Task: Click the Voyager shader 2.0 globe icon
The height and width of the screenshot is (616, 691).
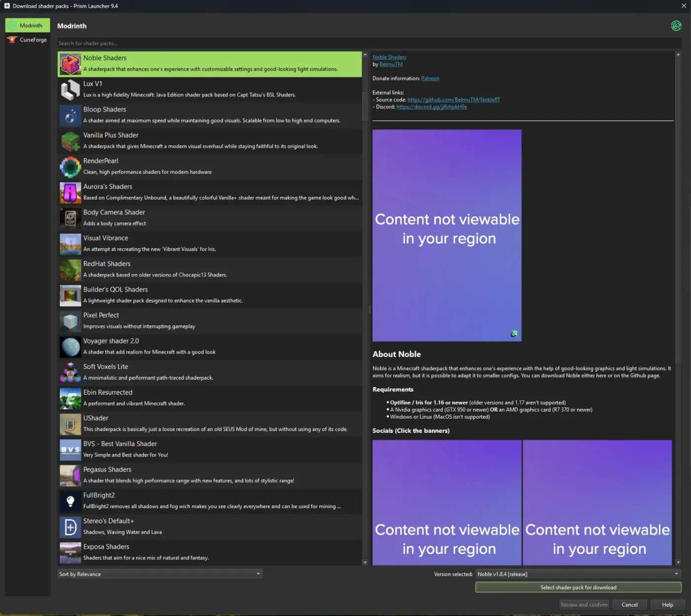Action: [70, 347]
